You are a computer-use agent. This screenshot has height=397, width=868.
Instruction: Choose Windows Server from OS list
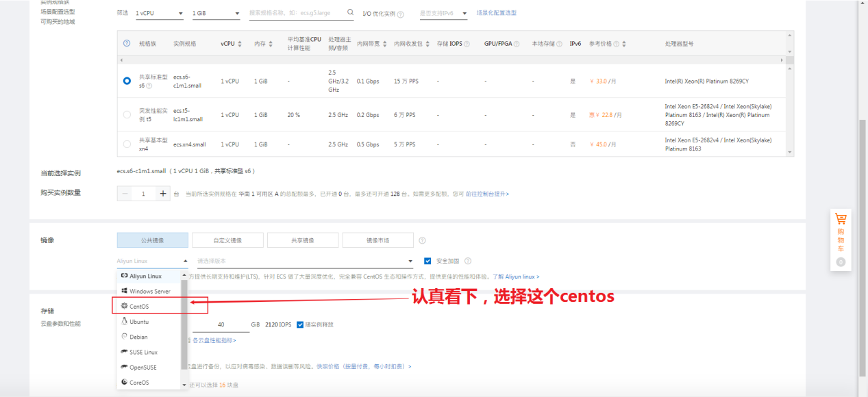pyautogui.click(x=149, y=291)
